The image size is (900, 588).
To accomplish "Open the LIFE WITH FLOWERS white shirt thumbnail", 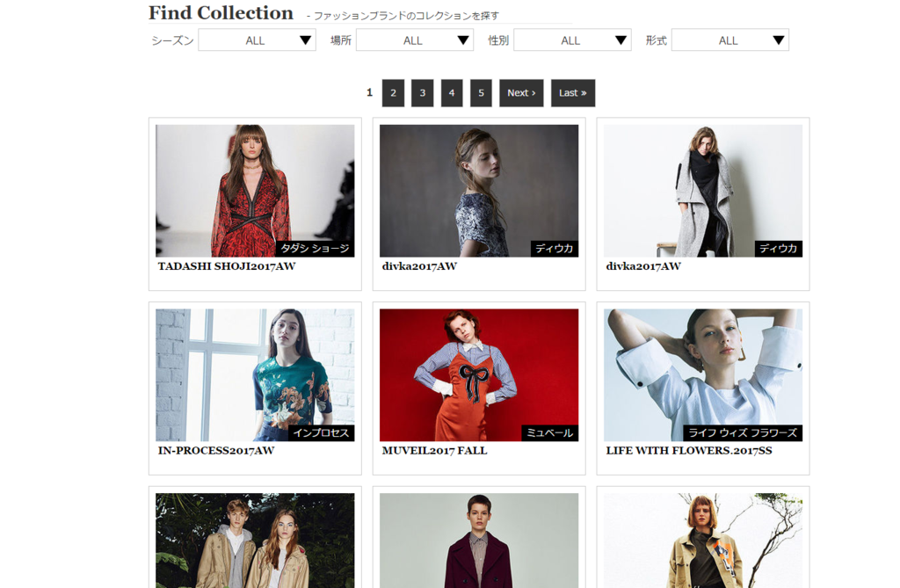I will [702, 375].
